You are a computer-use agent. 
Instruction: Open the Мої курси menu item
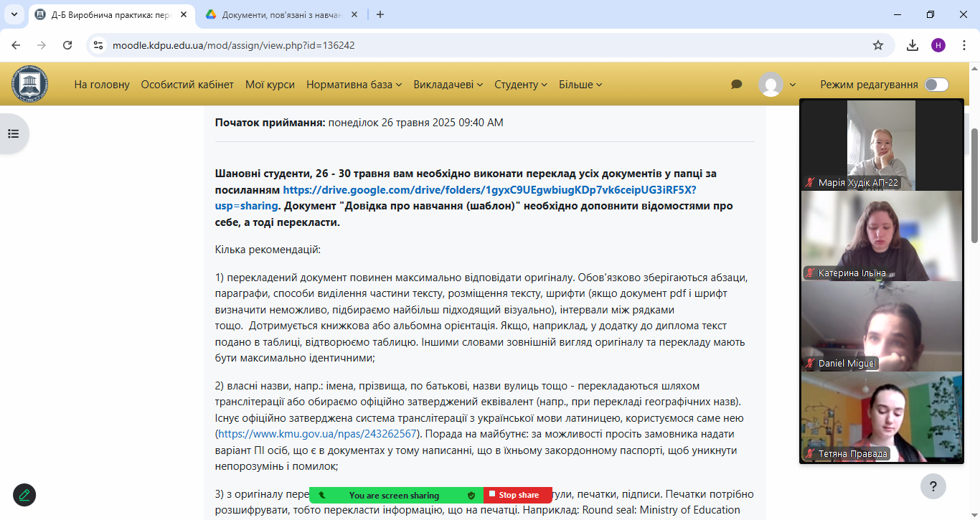click(x=270, y=85)
